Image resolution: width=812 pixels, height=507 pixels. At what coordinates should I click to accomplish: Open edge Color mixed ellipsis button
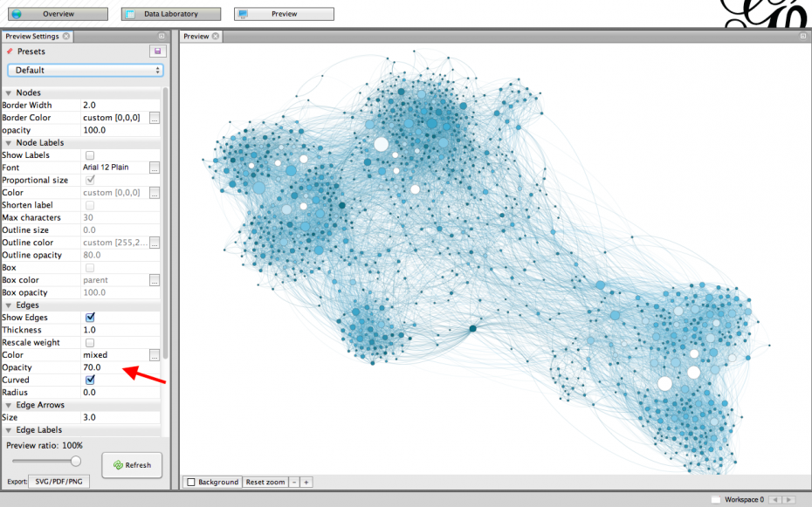(x=155, y=355)
